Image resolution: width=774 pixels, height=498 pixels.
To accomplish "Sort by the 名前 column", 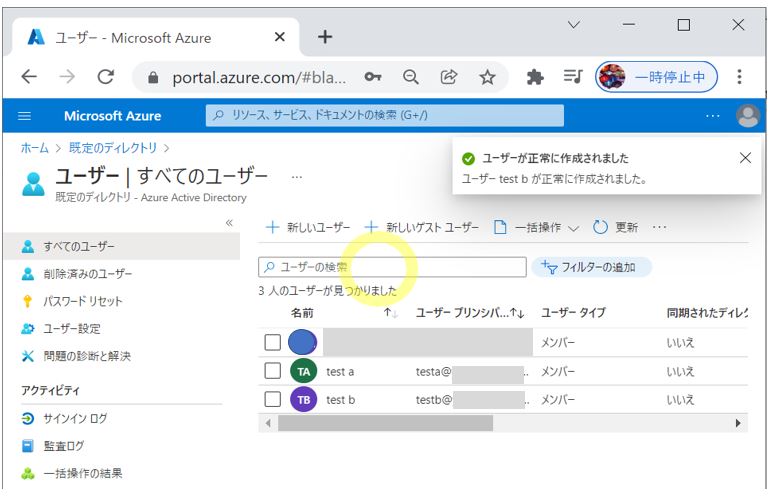I will click(302, 313).
